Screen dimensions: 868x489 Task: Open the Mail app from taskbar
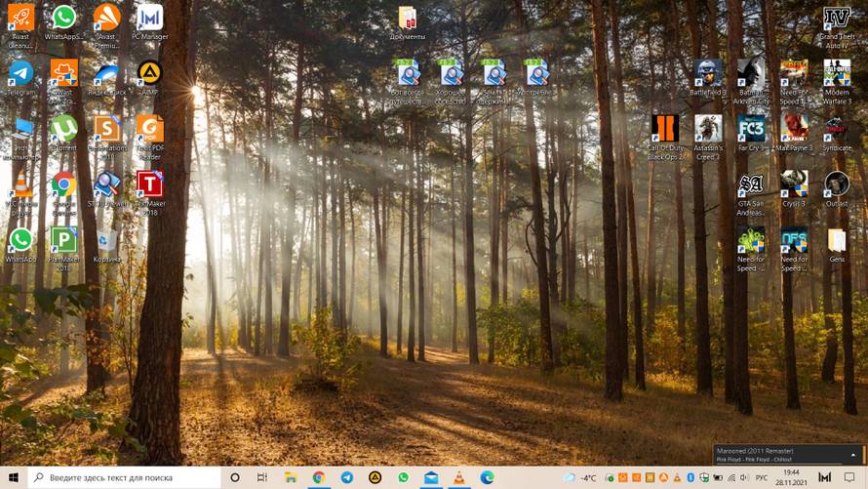[x=431, y=477]
